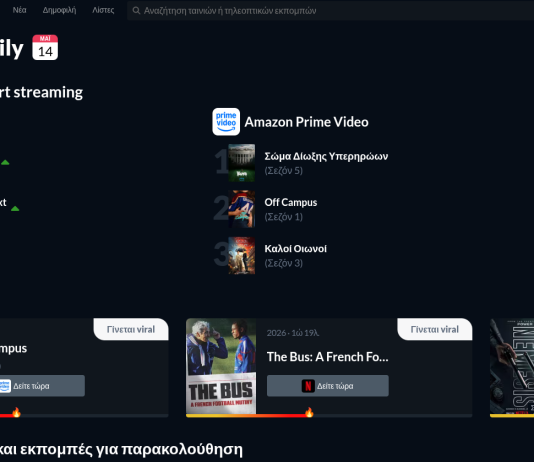Click the fire icon on The Bus progress bar
This screenshot has width=534, height=462.
pos(309,412)
